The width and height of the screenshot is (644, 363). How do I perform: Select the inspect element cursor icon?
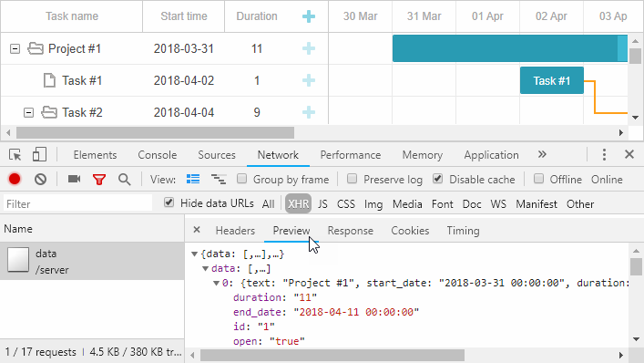point(15,155)
